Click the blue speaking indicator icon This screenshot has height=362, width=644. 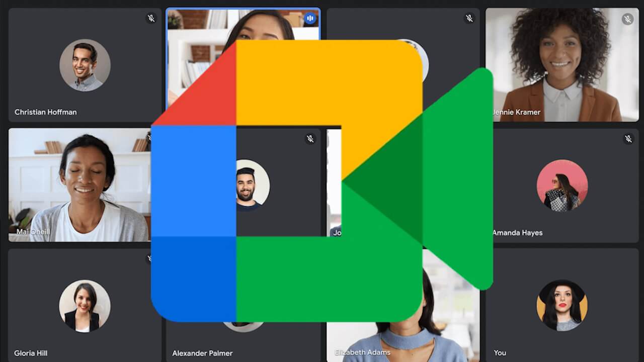(x=310, y=19)
